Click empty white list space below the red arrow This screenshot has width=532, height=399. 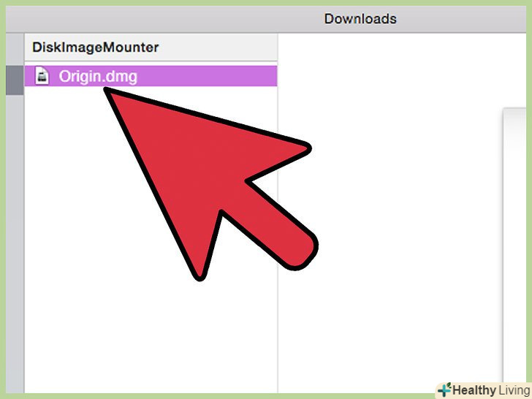pos(149,336)
